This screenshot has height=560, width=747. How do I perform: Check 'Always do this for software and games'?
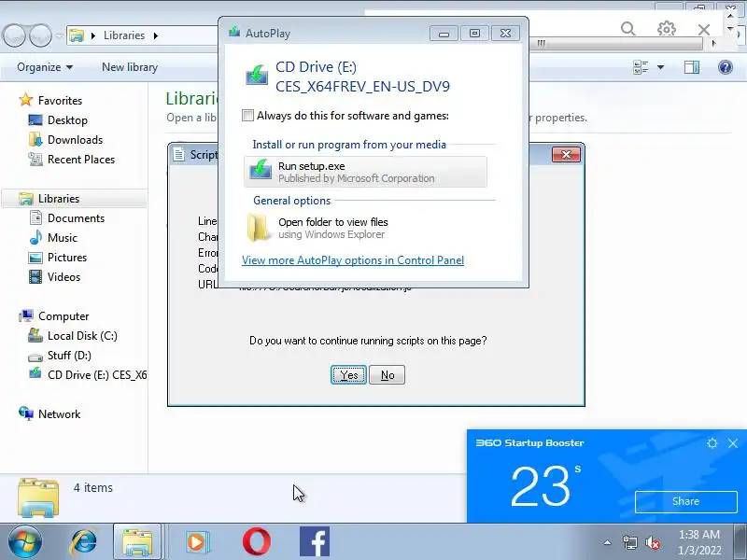coord(247,116)
